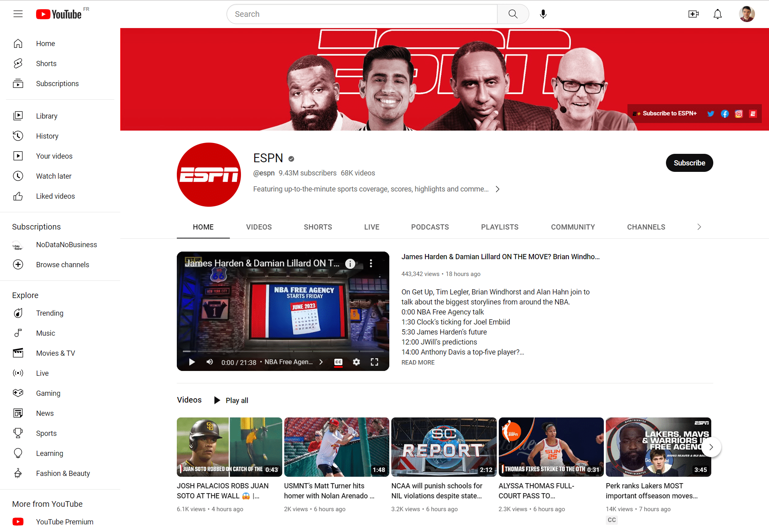Click the search magnifier button

point(513,14)
